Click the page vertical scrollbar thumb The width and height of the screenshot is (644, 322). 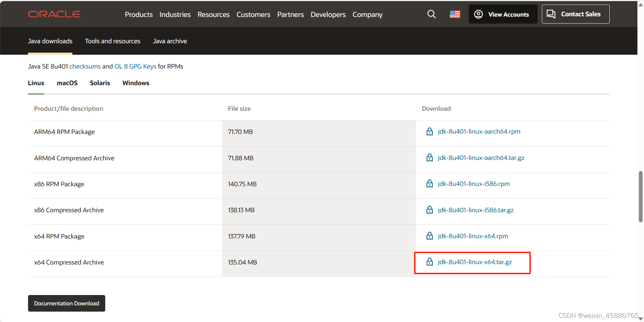click(x=641, y=196)
